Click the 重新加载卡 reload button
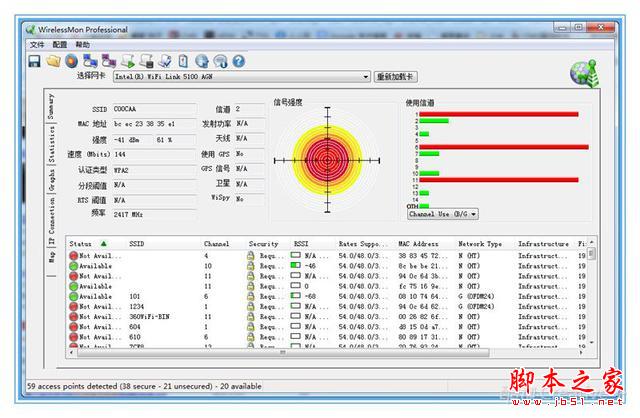This screenshot has width=640, height=418. [396, 77]
